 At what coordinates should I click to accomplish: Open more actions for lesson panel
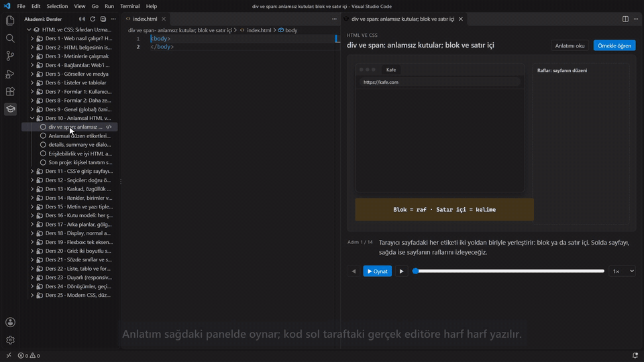[x=636, y=19]
